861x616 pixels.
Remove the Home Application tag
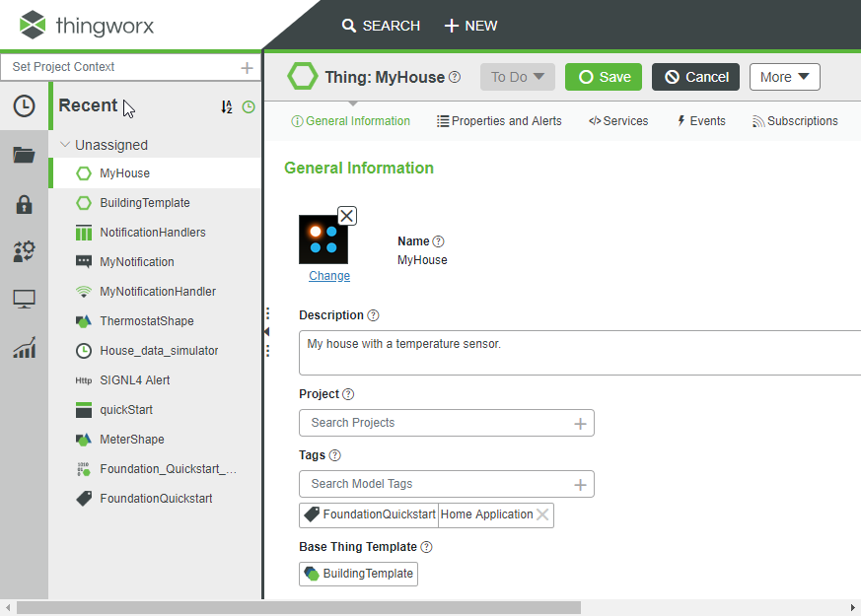(542, 514)
